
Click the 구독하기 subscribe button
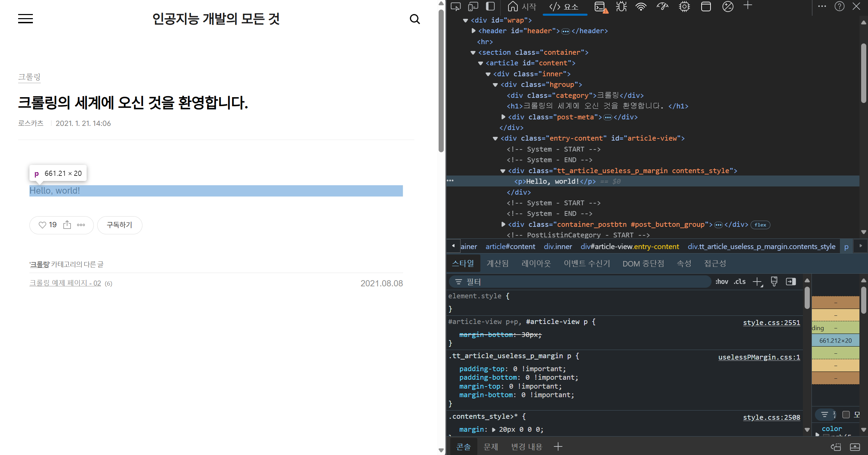tap(119, 225)
